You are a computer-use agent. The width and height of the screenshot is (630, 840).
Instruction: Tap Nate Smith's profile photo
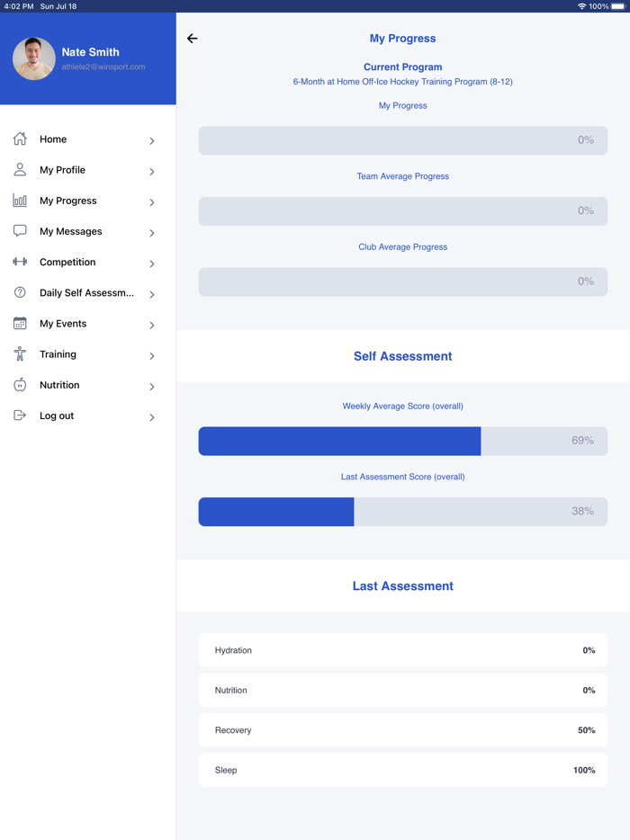34,58
